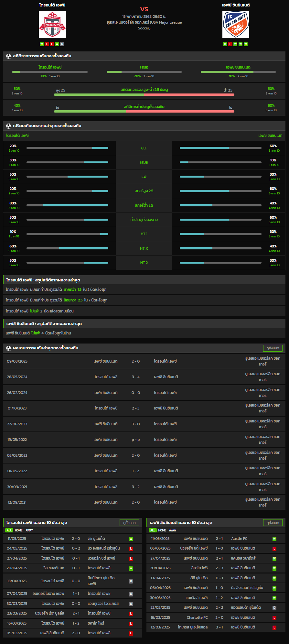
Task: Switch to AWAY tab in Toronto last 10 matches
Action: (29, 530)
